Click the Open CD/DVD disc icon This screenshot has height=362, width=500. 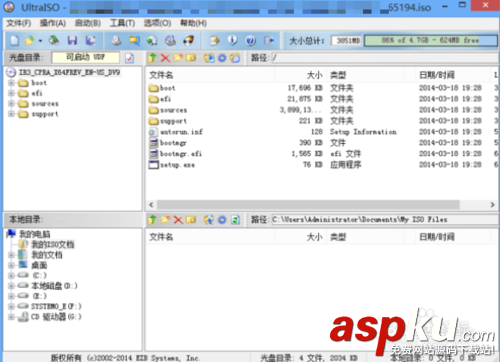[x=54, y=41]
